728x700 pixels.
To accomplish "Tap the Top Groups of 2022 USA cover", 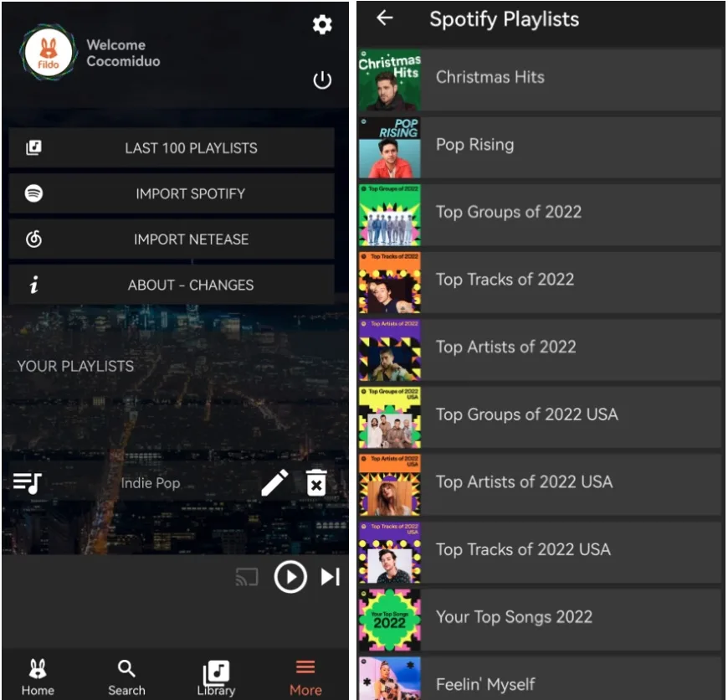I will tap(390, 417).
